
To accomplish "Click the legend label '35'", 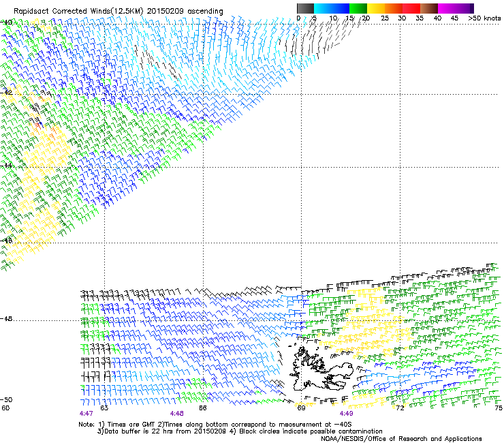I will 420,18.
